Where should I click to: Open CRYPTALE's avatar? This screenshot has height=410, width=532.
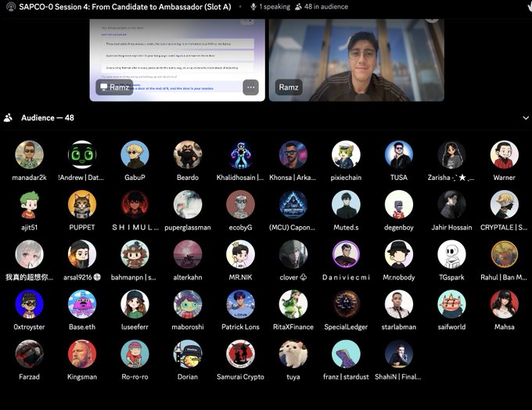[504, 204]
